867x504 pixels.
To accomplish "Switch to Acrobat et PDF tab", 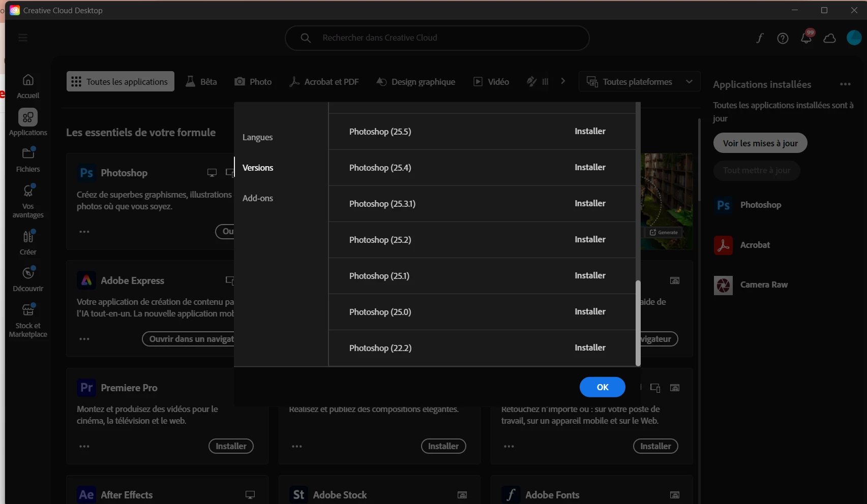I will coord(324,81).
